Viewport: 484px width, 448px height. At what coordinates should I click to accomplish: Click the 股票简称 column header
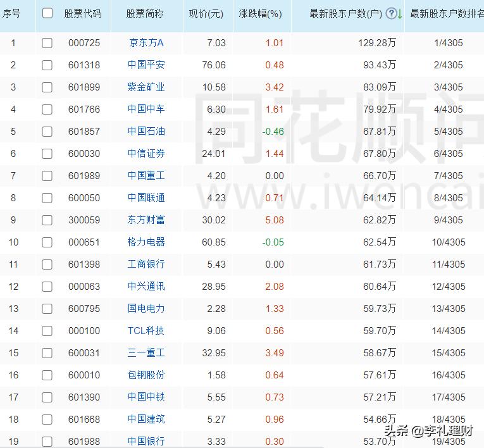pyautogui.click(x=145, y=13)
